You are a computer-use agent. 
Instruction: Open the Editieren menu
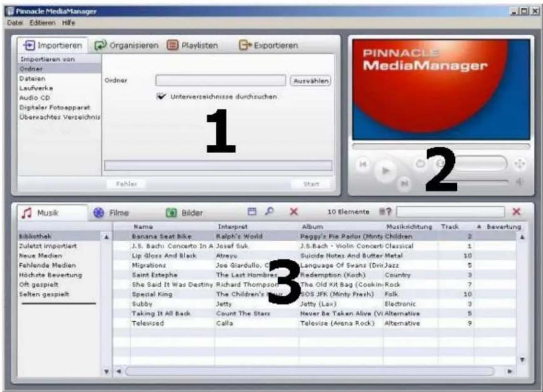point(42,23)
